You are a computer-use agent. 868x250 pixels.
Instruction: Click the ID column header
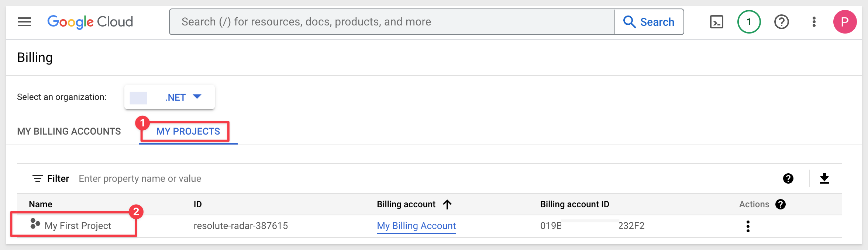(x=198, y=204)
